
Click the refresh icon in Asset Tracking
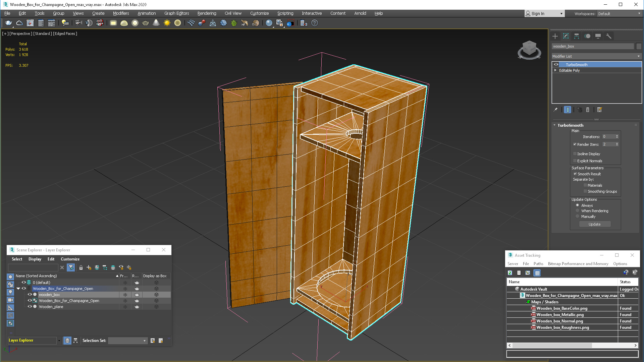510,273
